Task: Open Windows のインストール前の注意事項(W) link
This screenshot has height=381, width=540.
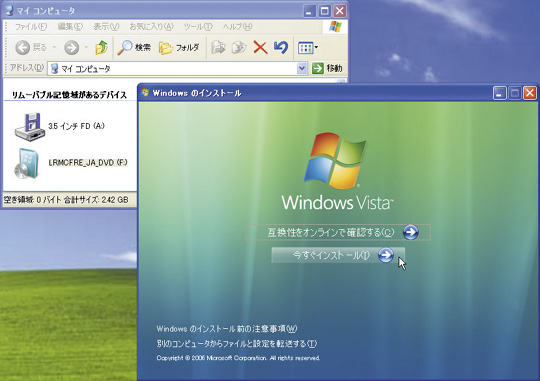Action: tap(227, 329)
